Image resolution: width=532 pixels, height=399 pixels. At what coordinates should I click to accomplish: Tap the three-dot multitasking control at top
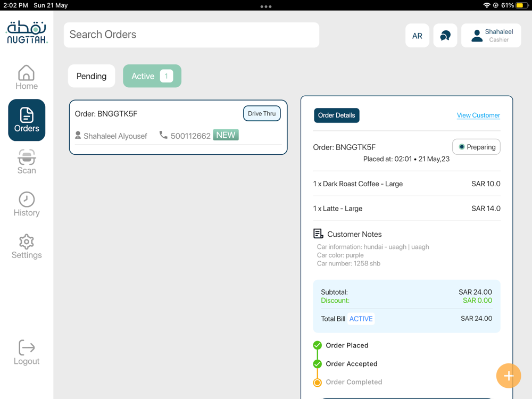[265, 6]
